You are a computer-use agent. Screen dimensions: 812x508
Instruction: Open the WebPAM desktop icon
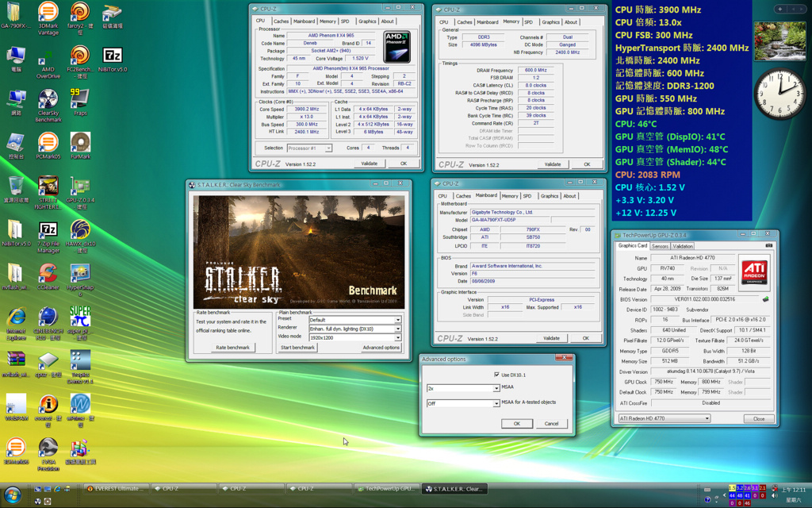click(16, 407)
